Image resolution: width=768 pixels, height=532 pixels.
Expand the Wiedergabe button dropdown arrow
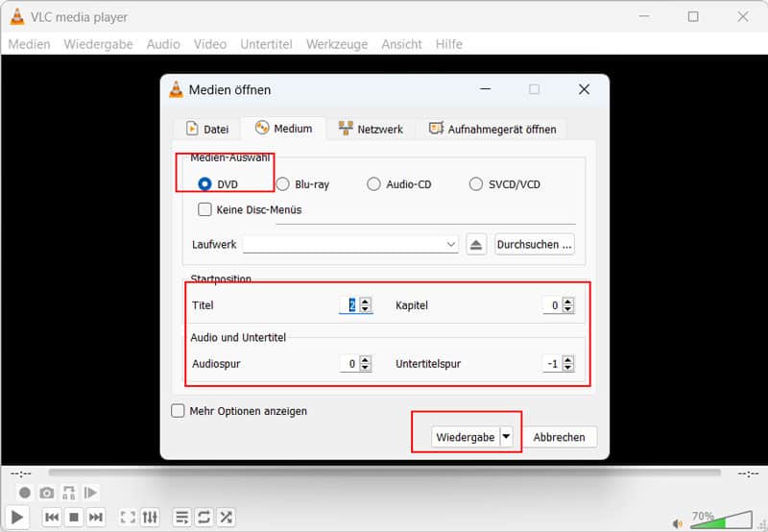pos(507,436)
